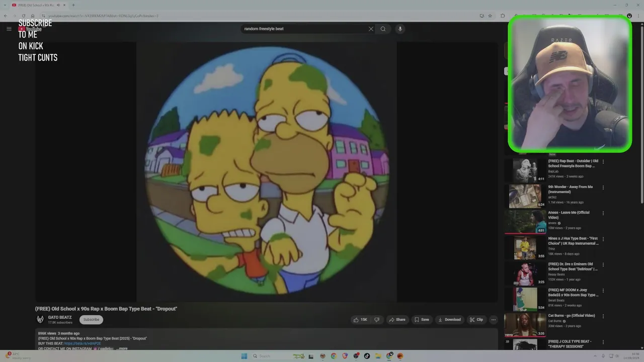Click the browser address bar URL
The image size is (644, 362).
(103, 16)
